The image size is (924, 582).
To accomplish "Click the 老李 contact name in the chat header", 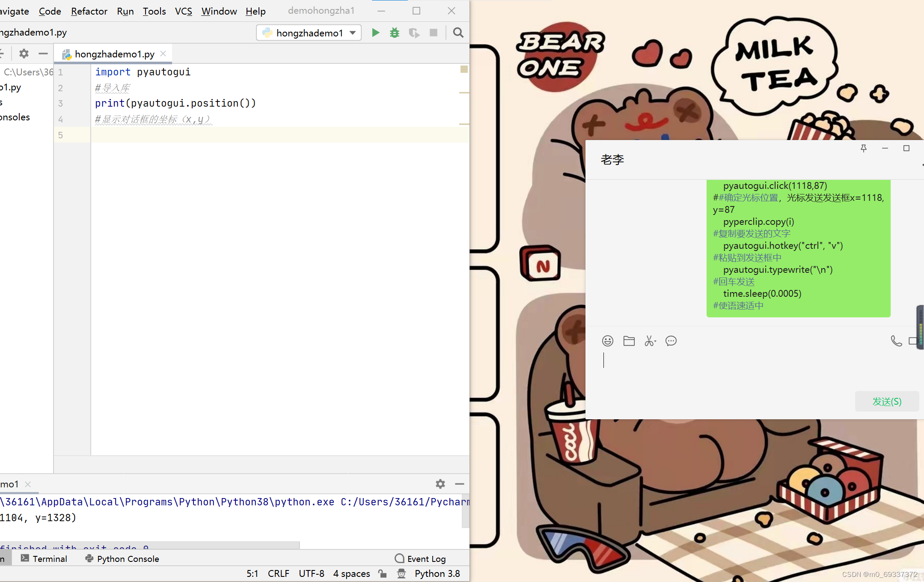I will pyautogui.click(x=612, y=160).
